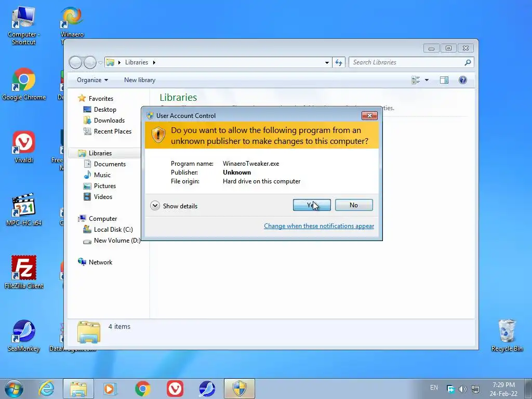
Task: Close the User Account Control dialog
Action: coord(369,116)
